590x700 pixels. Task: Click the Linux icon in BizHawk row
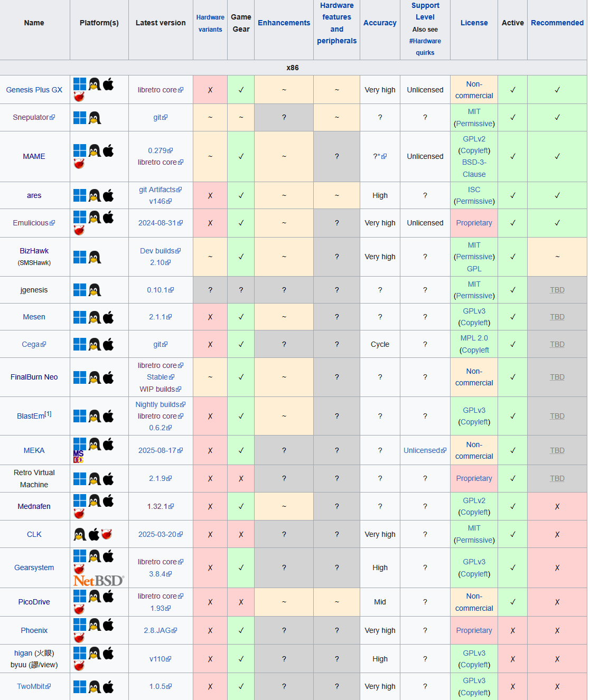click(95, 257)
